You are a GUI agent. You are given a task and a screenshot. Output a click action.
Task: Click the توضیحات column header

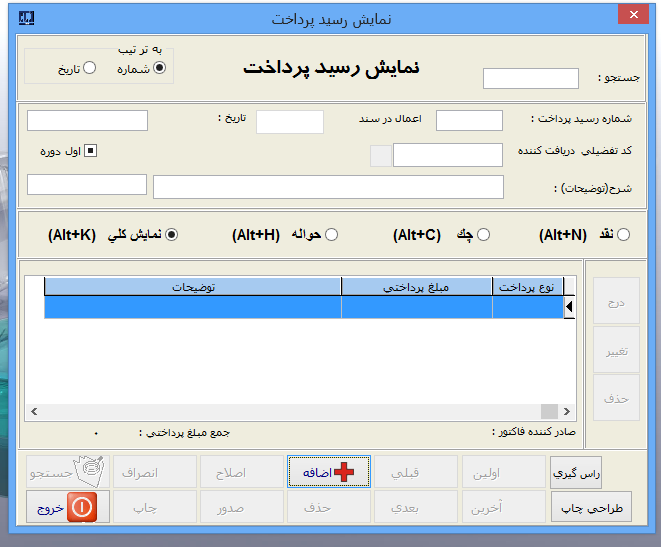click(193, 287)
